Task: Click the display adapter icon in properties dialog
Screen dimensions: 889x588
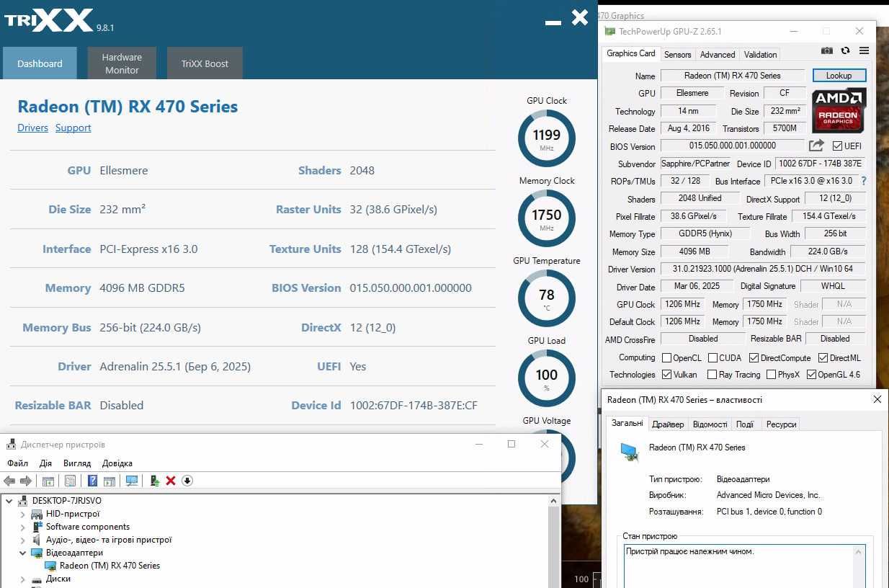Action: 630,452
